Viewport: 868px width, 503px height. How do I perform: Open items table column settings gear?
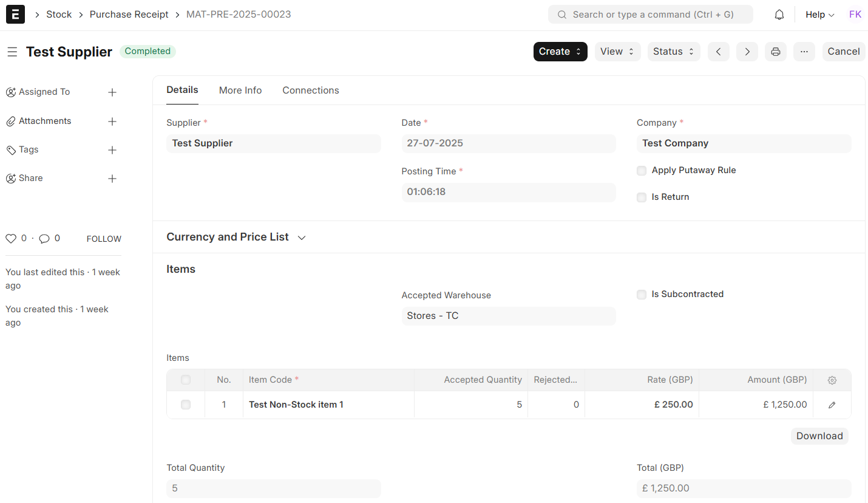(x=832, y=380)
